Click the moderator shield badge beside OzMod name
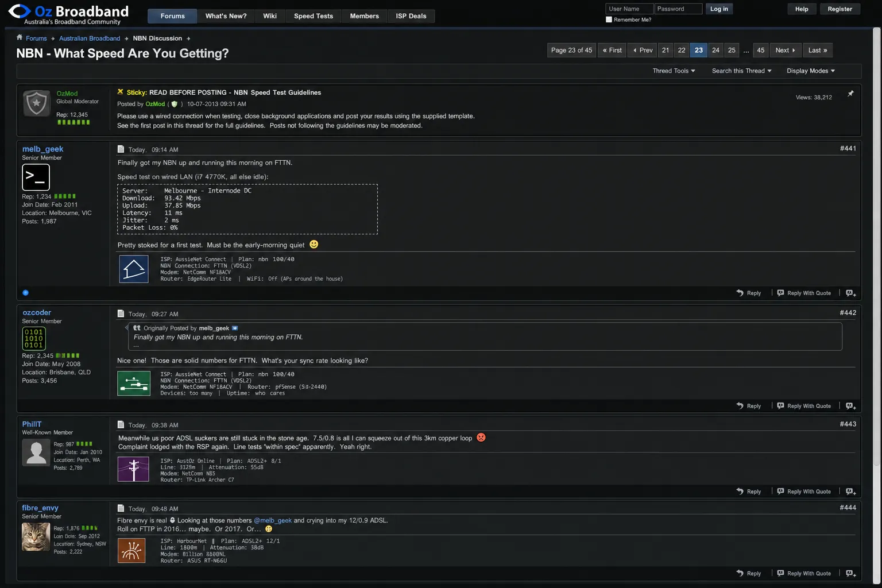The height and width of the screenshot is (588, 882). click(175, 104)
